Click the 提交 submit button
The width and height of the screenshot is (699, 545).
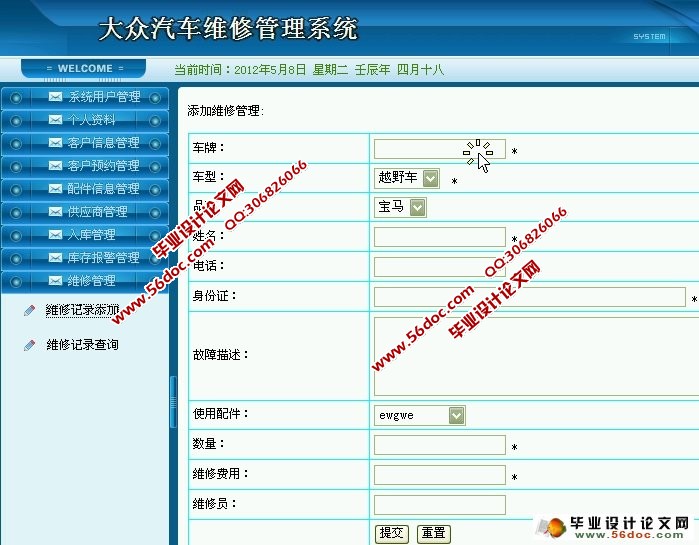click(x=392, y=533)
